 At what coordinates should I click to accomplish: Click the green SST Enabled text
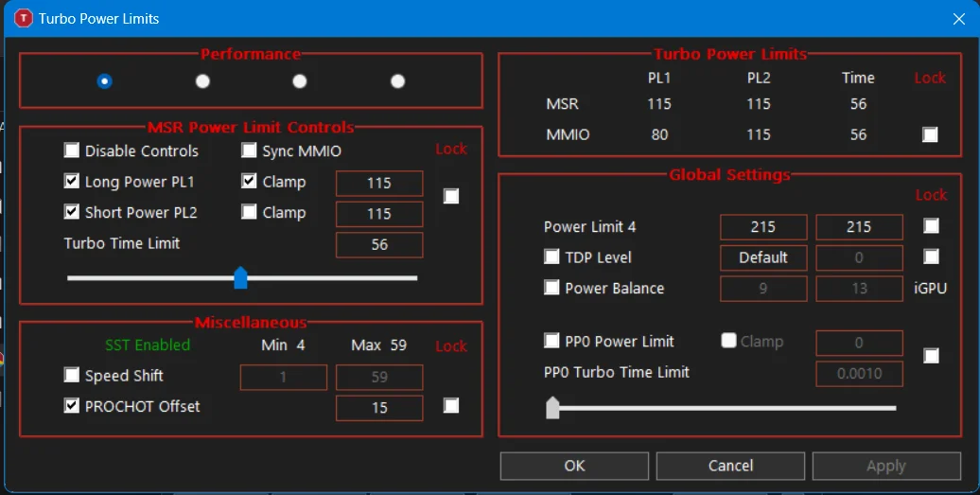148,345
